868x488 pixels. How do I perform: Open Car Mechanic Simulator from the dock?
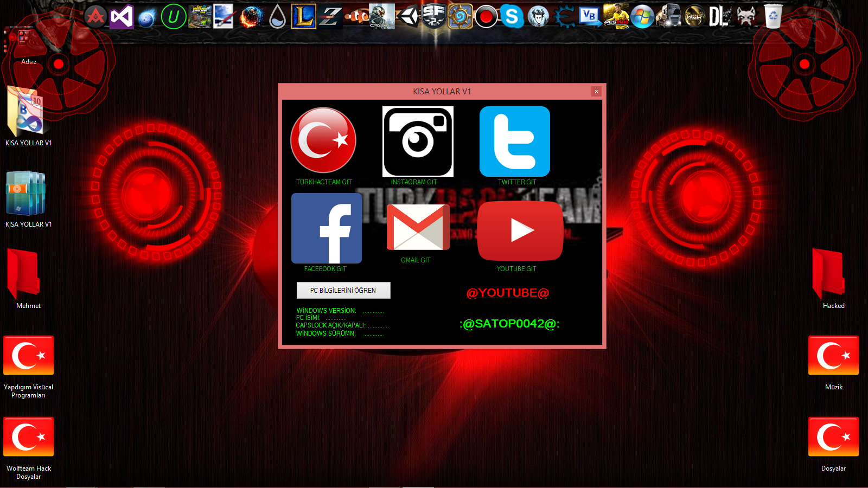coord(200,17)
